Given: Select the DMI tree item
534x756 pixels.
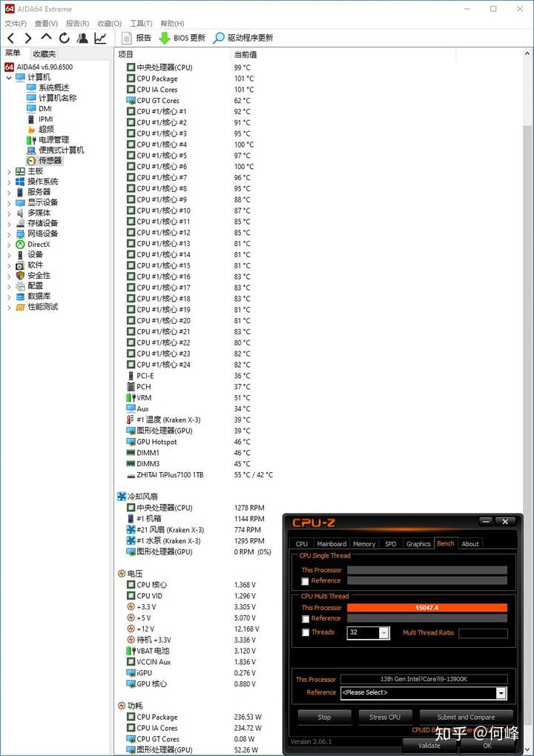Looking at the screenshot, I should coord(39,108).
